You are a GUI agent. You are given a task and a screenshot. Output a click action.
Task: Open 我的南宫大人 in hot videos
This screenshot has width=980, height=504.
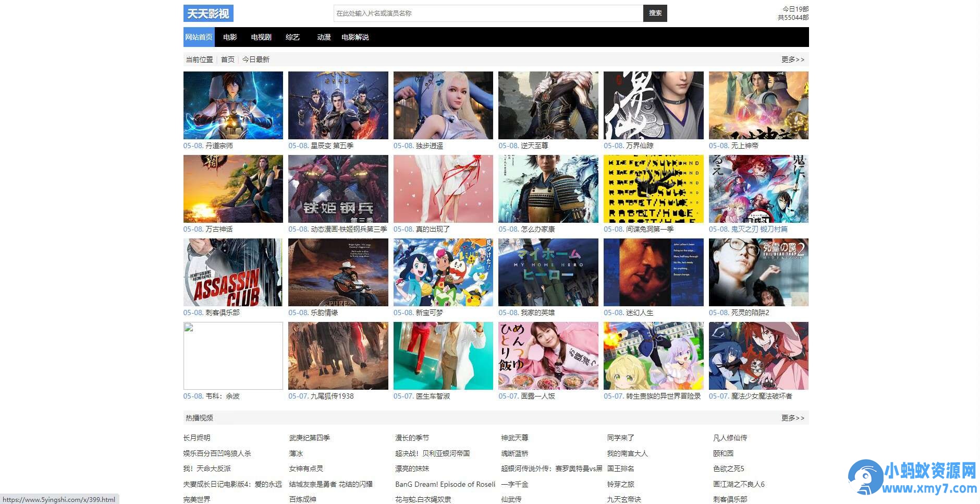pos(628,453)
